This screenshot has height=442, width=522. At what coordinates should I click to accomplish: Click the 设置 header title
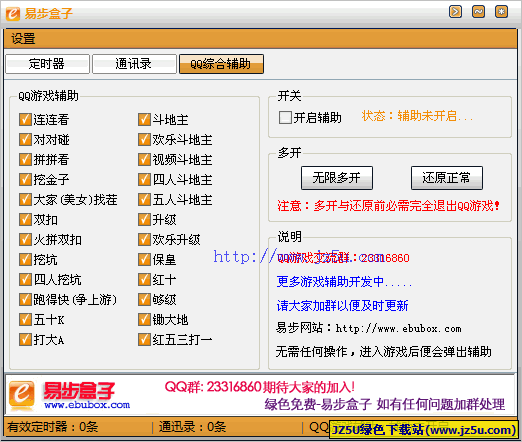point(23,38)
